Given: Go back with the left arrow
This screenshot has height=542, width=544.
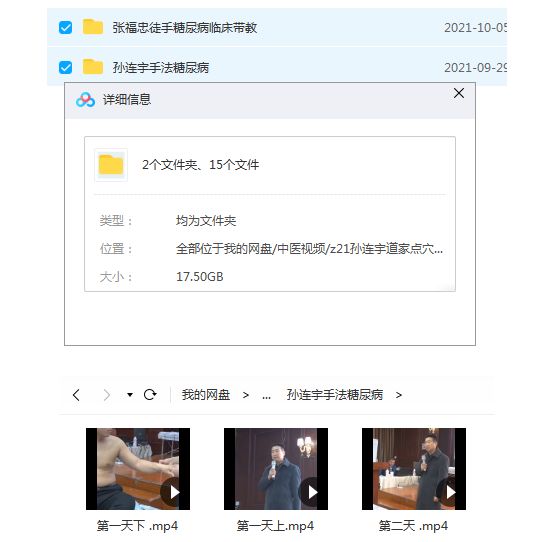Looking at the screenshot, I should click(x=76, y=395).
